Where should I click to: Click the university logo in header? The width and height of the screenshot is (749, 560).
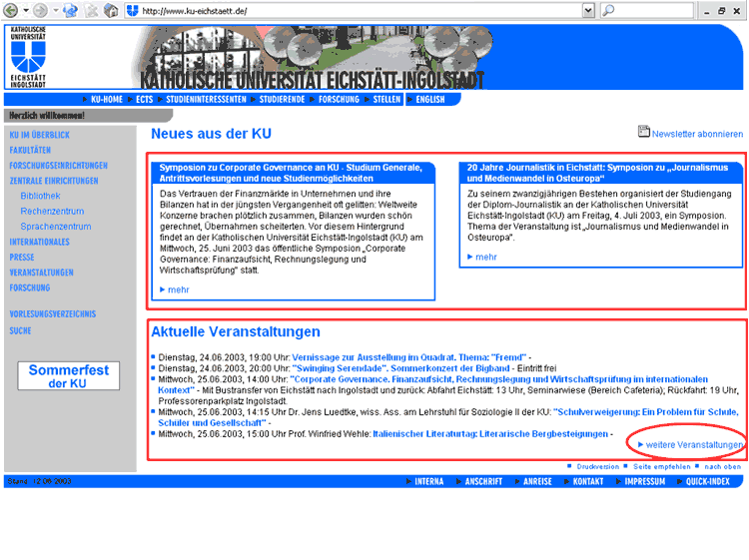28,57
